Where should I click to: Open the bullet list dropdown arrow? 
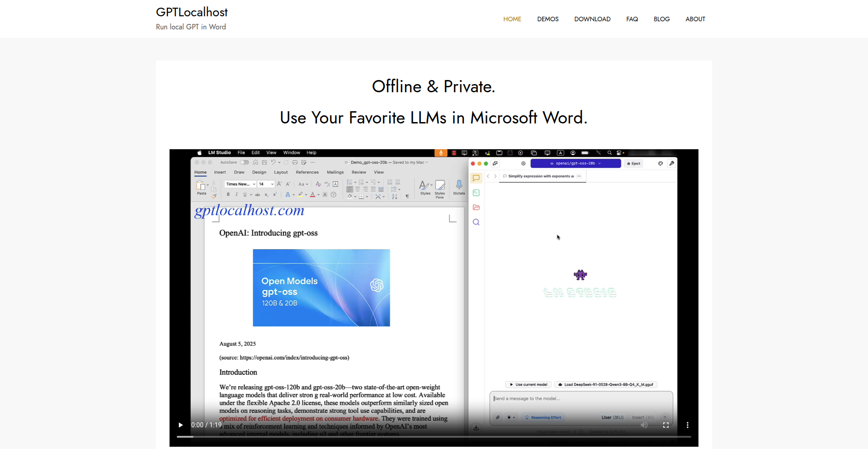355,182
